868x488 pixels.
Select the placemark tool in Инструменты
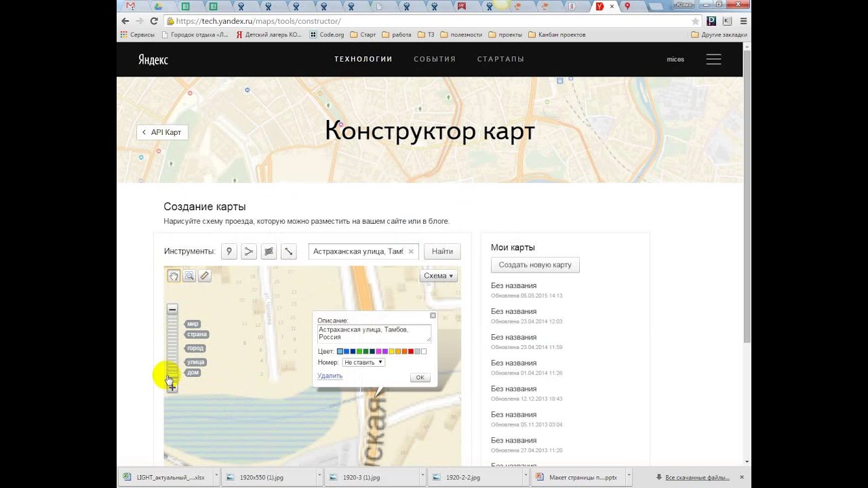coord(229,251)
